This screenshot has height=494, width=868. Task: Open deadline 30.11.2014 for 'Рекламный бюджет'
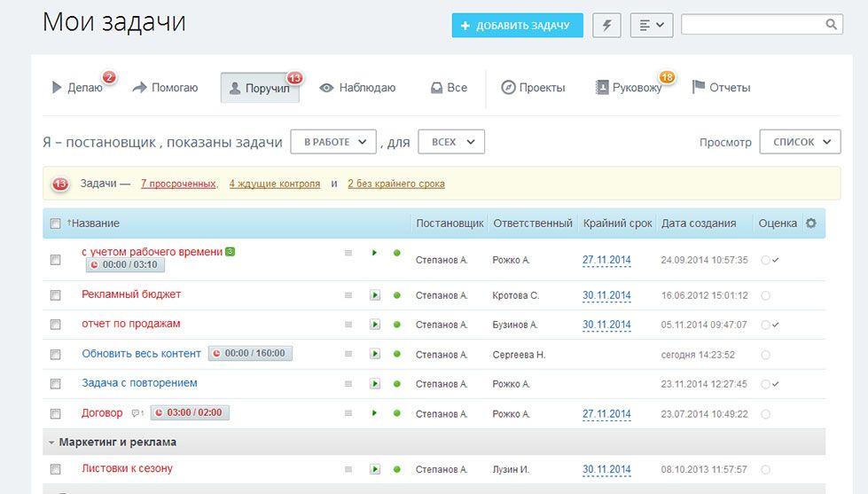click(606, 295)
